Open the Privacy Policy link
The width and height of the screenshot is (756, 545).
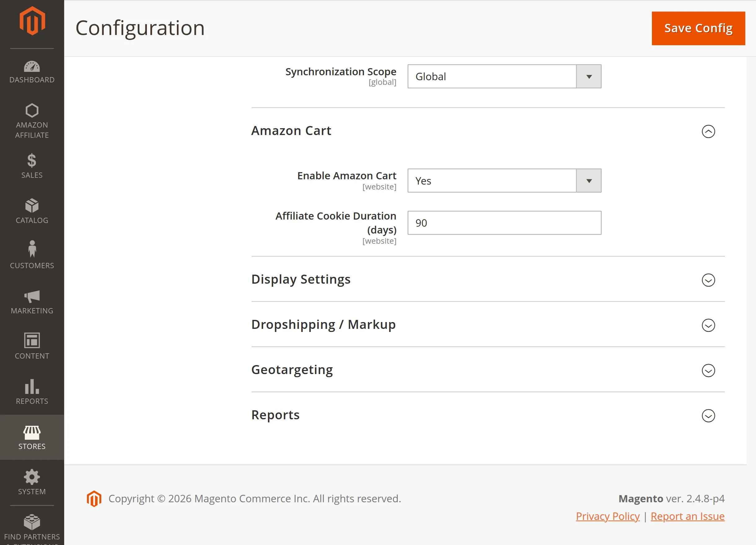[x=608, y=516]
